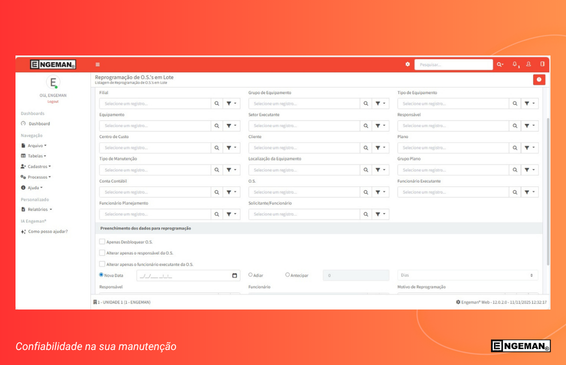Click the red help button under the top bar
The image size is (566, 365).
point(539,80)
